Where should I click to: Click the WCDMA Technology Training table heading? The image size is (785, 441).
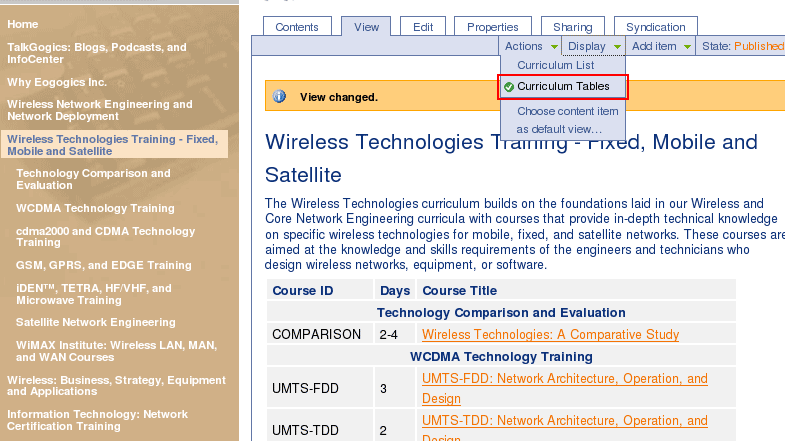pyautogui.click(x=501, y=357)
